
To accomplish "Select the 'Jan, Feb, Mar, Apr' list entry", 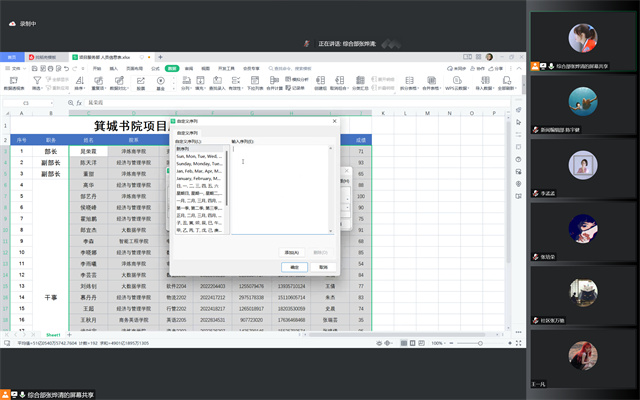I will point(200,171).
